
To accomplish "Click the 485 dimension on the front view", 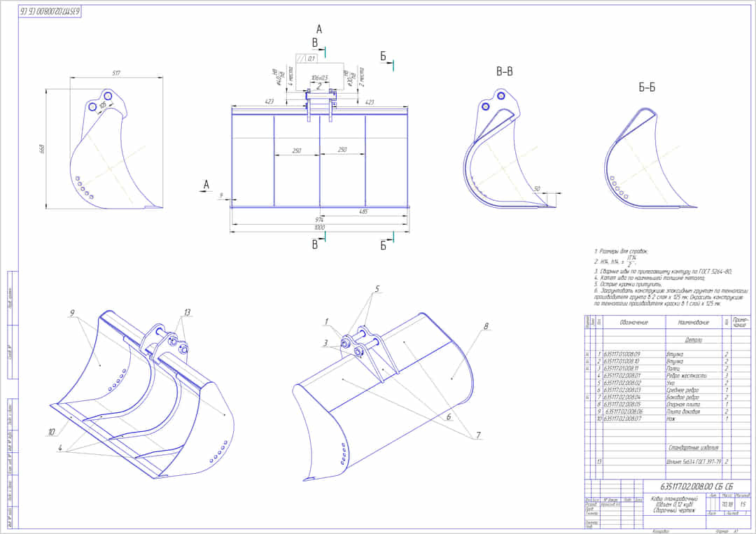I will click(x=363, y=211).
